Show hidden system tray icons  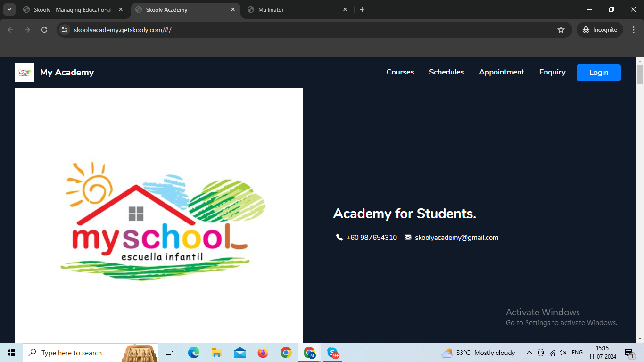pyautogui.click(x=529, y=353)
